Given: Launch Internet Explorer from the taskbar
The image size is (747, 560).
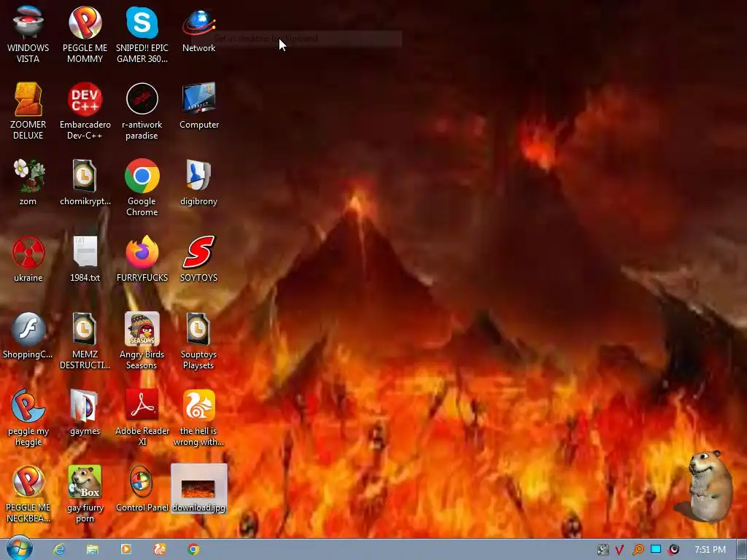Looking at the screenshot, I should tap(58, 550).
